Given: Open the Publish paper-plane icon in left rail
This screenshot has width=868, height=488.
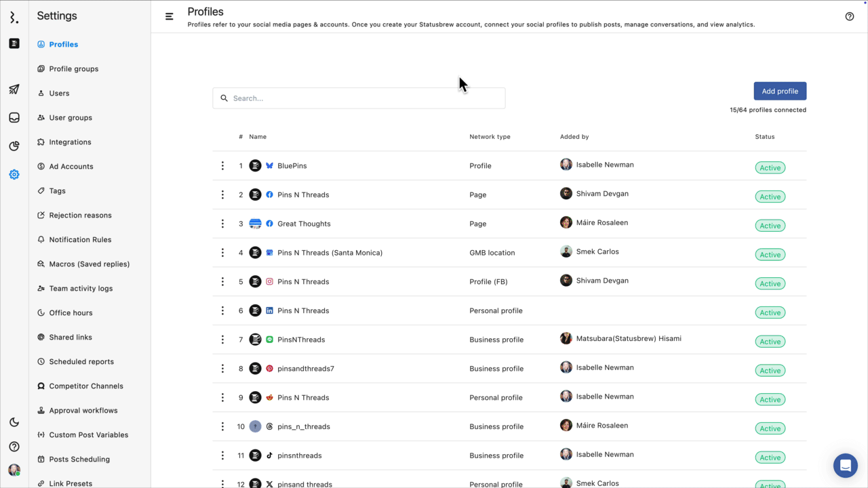Looking at the screenshot, I should pos(14,89).
